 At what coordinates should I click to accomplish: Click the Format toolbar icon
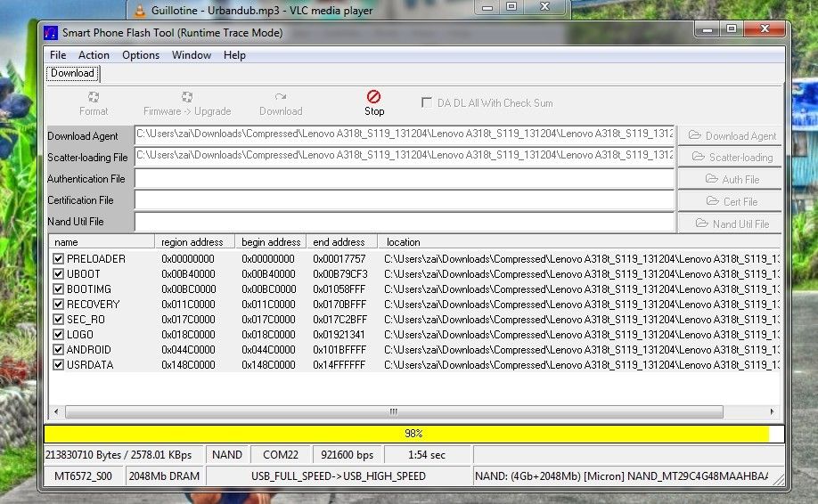94,97
